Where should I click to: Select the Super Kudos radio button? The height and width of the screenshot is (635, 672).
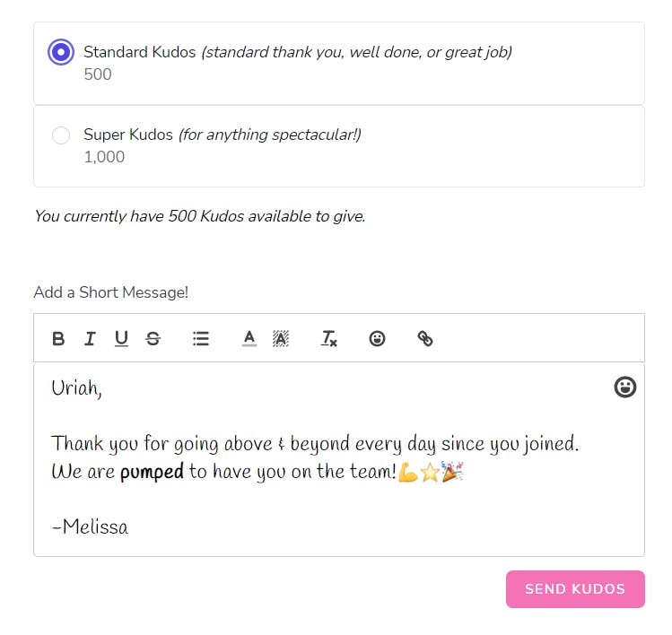pos(61,135)
